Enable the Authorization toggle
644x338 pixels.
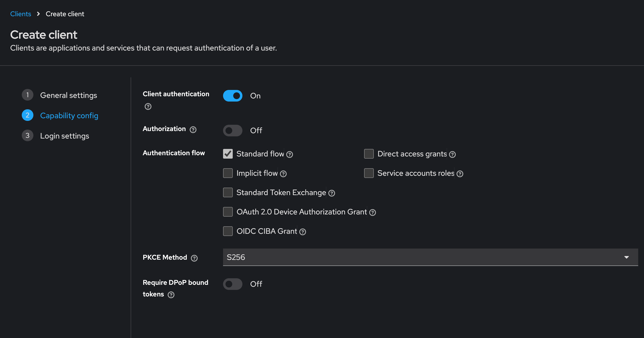pos(233,130)
